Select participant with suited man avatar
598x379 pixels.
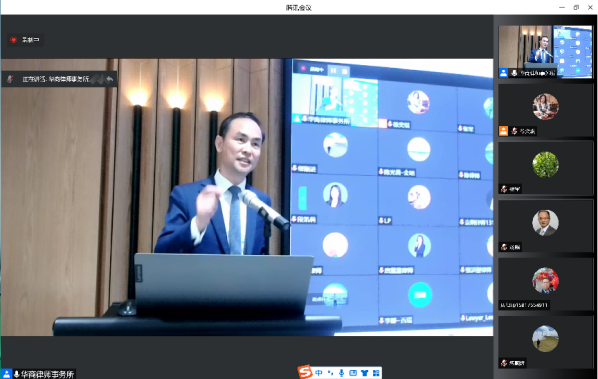pyautogui.click(x=545, y=226)
